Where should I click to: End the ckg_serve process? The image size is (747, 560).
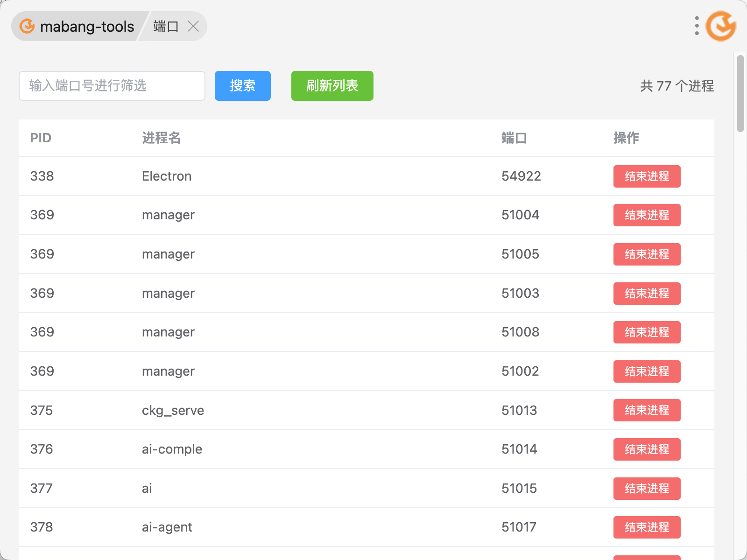click(x=647, y=410)
